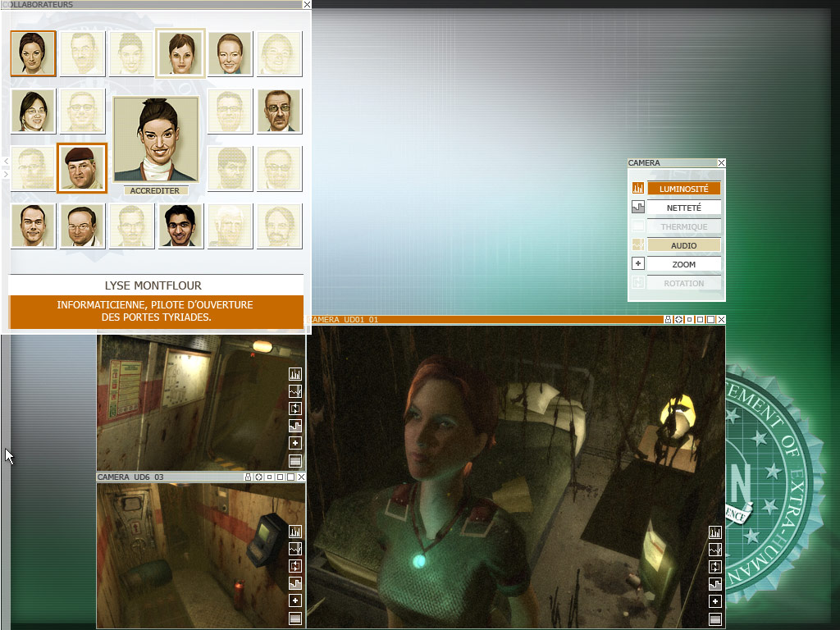The image size is (840, 630).
Task: Click the histogram icon beside Luminosité
Action: 638,189
